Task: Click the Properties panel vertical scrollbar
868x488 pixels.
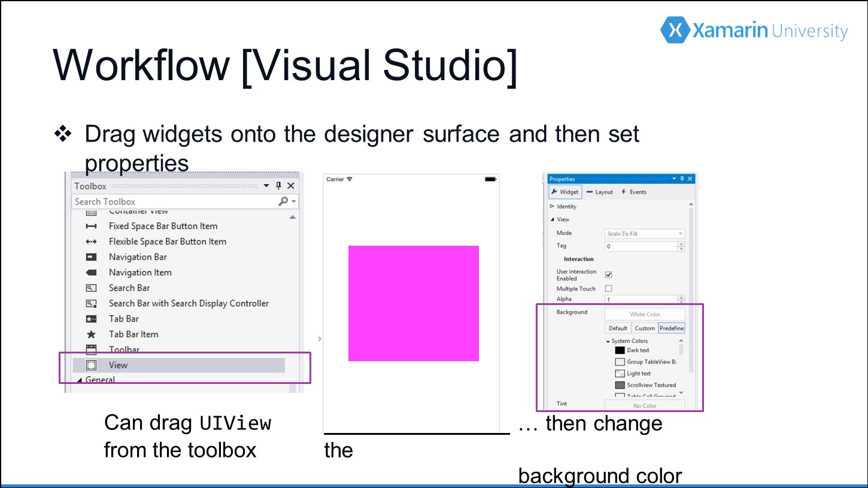Action: coord(691,290)
